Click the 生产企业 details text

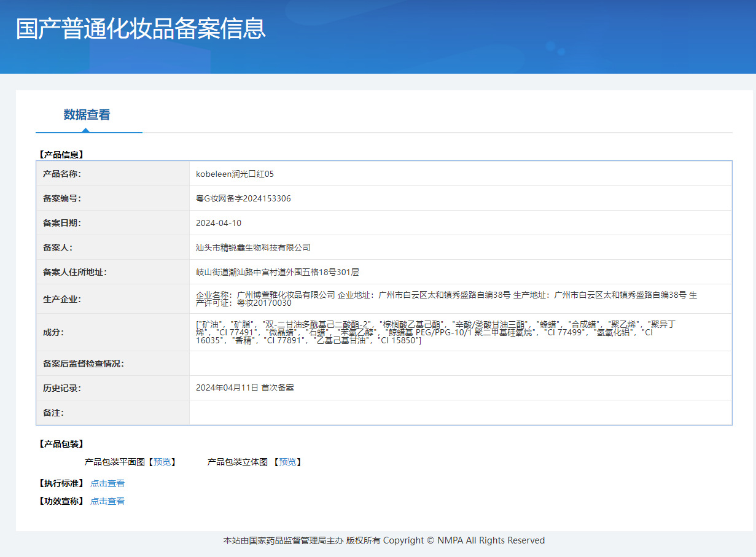click(x=446, y=299)
